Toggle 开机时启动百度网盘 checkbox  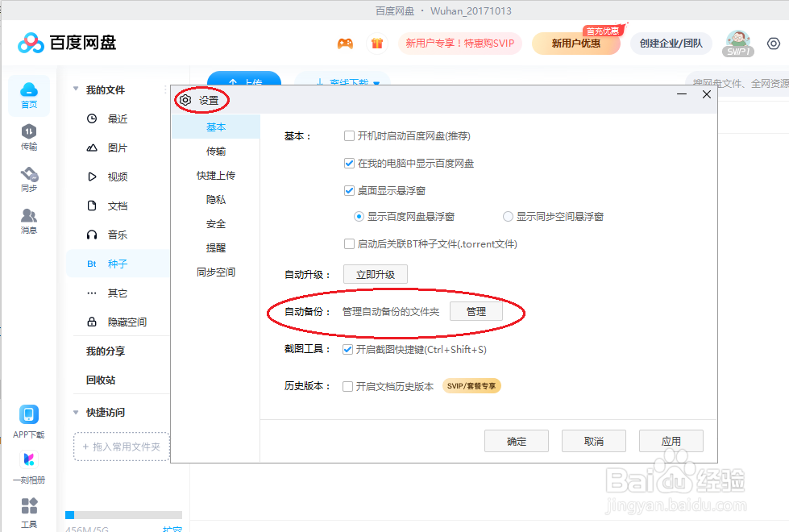[x=349, y=136]
